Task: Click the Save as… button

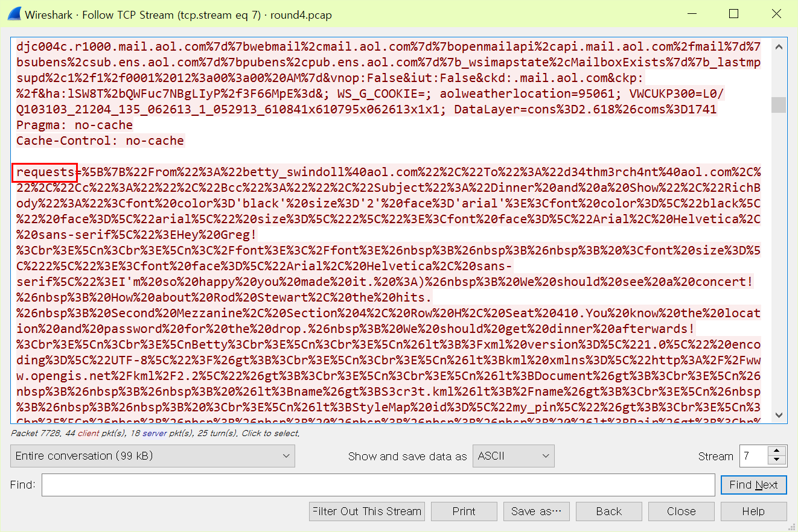Action: [537, 511]
